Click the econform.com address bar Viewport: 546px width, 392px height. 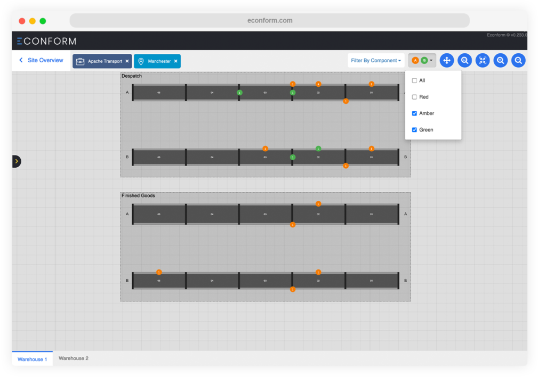pos(270,21)
